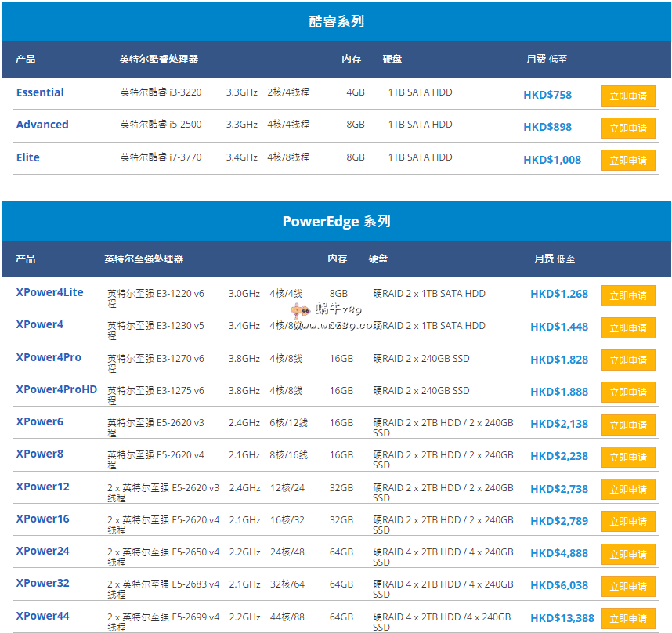Viewport: 672px width, 633px height.
Task: Click the HKD$13,388 monthly price
Action: click(x=562, y=618)
